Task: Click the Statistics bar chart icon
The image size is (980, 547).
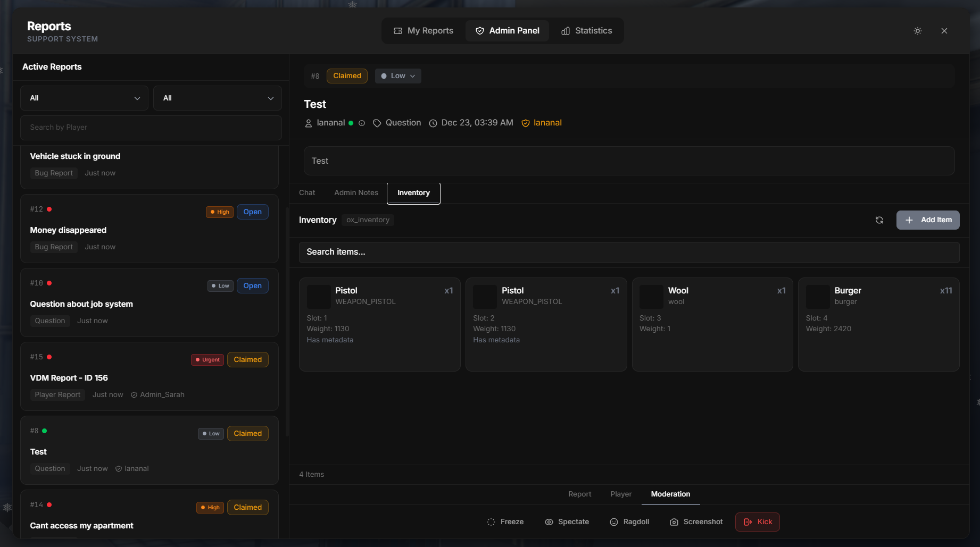Action: (x=566, y=31)
